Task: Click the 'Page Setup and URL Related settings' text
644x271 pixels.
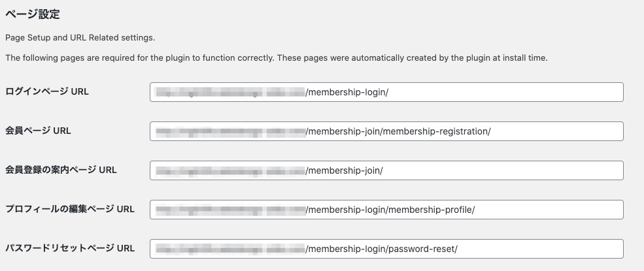Action: pos(80,38)
